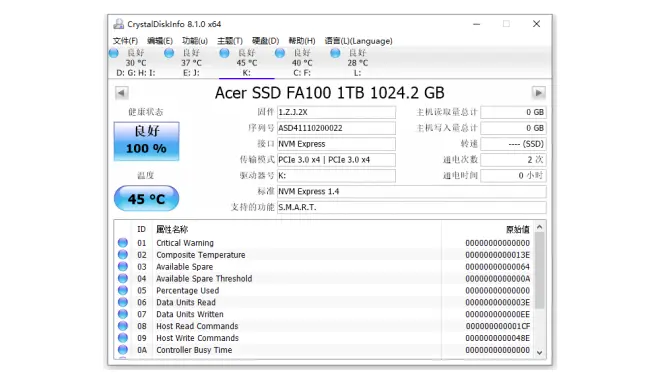660x378 pixels.
Task: Click the host writes total 0 GB field
Action: click(x=514, y=128)
